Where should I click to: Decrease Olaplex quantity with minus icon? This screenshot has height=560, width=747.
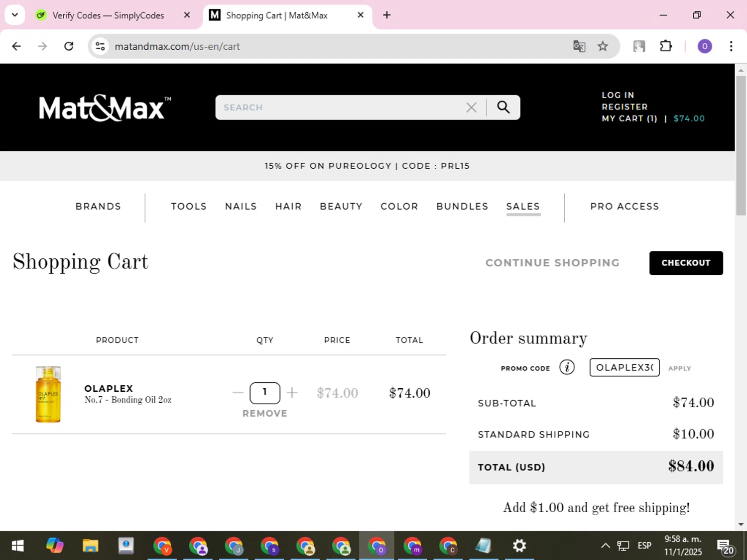238,393
